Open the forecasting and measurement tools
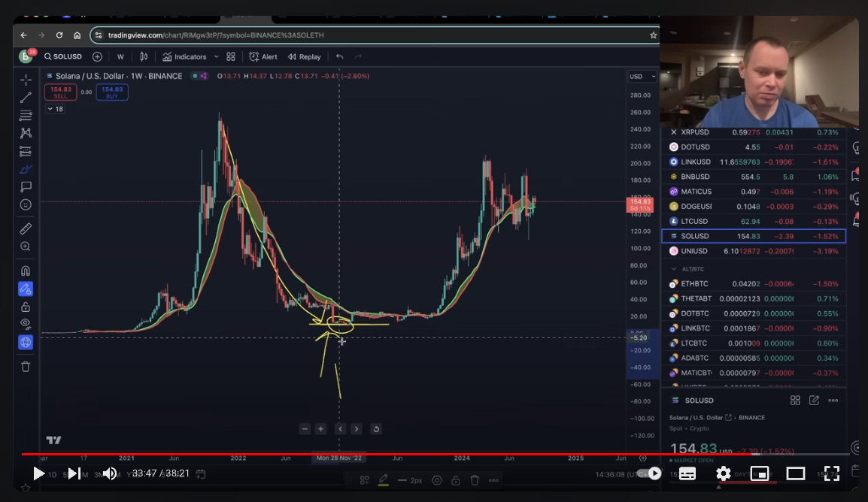 [26, 151]
